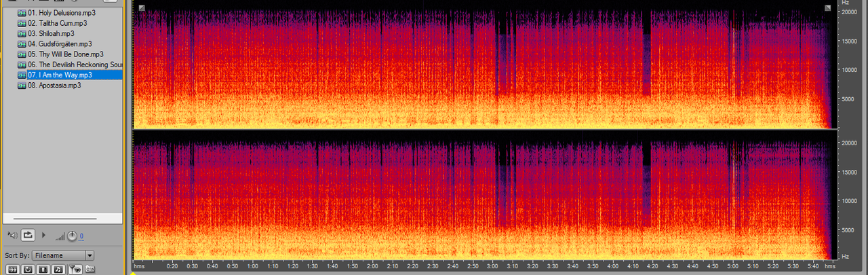Toggle the Loop Play button
Image resolution: width=868 pixels, height=275 pixels.
point(28,235)
